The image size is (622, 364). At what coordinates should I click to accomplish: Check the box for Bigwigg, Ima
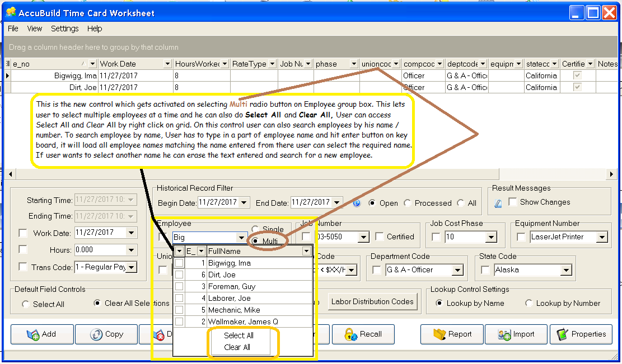pyautogui.click(x=179, y=263)
